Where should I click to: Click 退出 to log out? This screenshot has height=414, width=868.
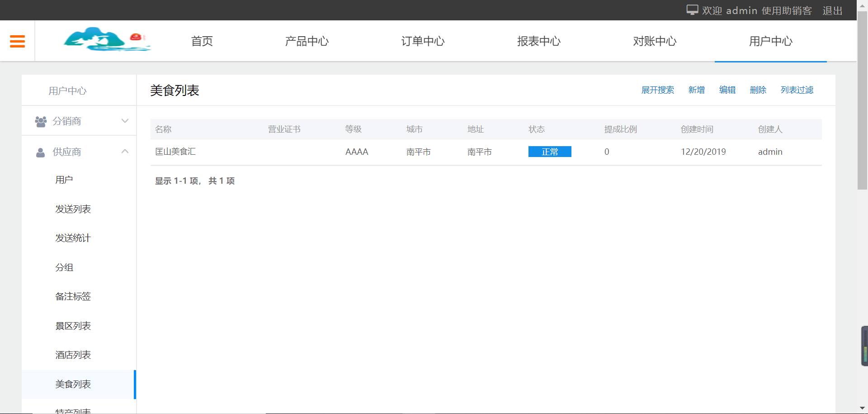pyautogui.click(x=832, y=10)
